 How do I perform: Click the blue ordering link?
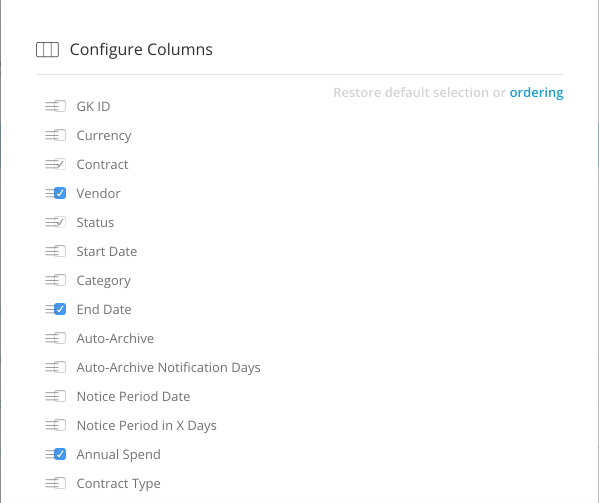[x=536, y=93]
